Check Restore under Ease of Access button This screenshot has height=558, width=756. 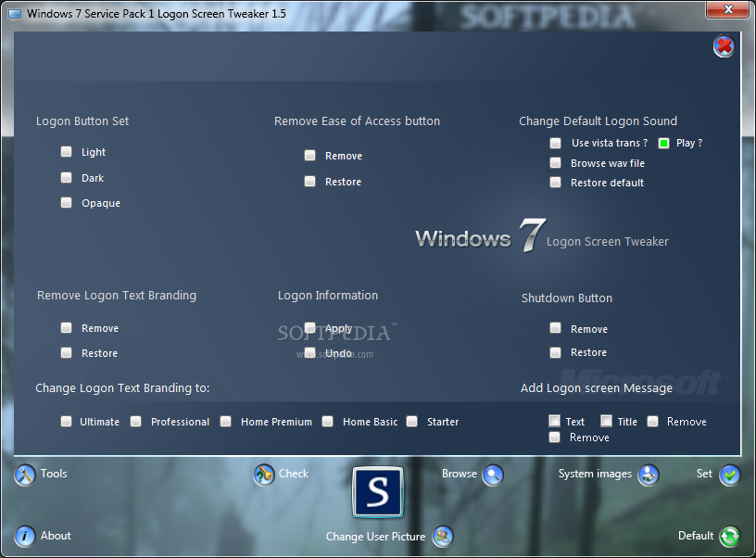point(310,182)
